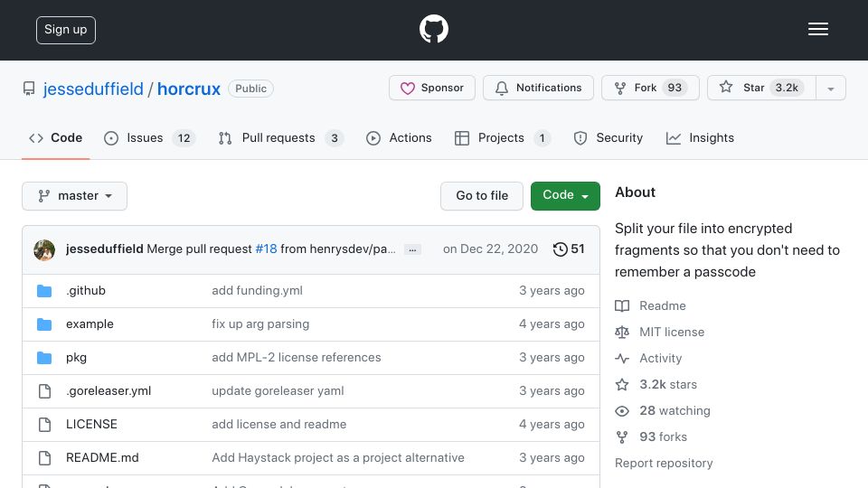
Task: Open the Projects tab
Action: point(502,137)
